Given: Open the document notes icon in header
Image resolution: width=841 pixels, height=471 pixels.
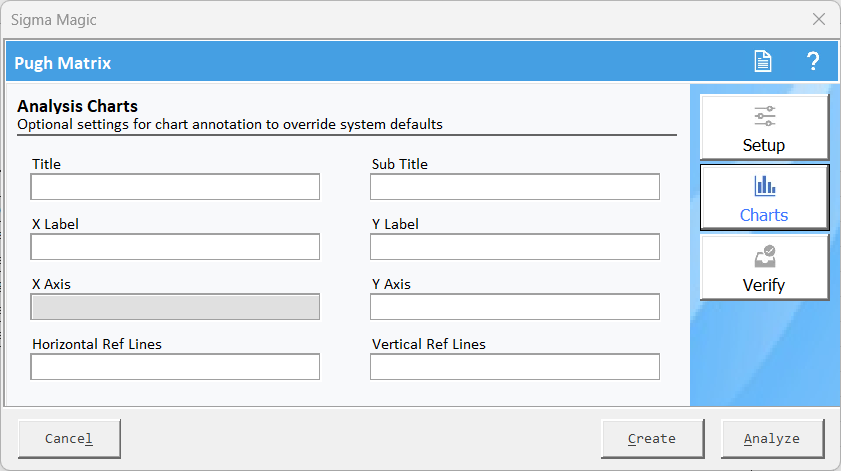Looking at the screenshot, I should pos(763,61).
